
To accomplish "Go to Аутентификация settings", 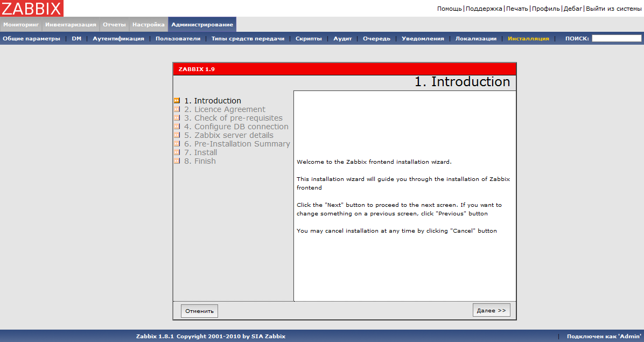I will pos(118,39).
